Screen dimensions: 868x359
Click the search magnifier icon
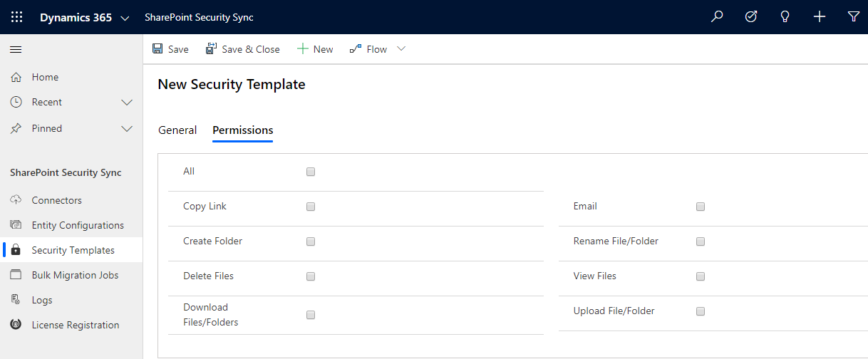coord(717,17)
